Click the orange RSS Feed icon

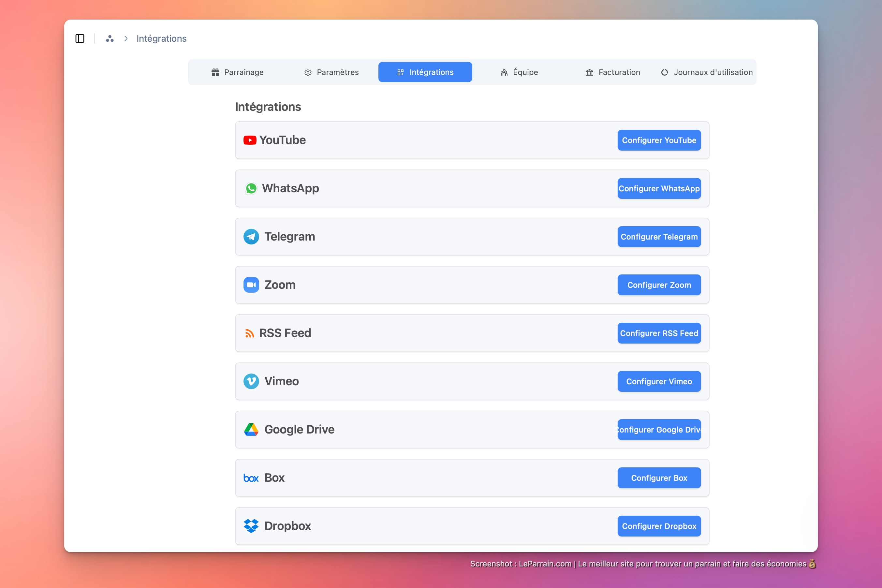(249, 333)
